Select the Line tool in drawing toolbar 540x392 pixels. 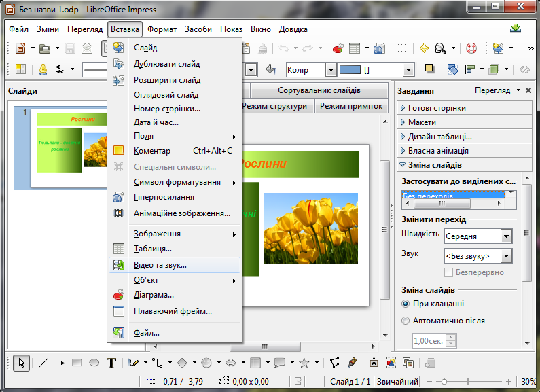coord(43,363)
